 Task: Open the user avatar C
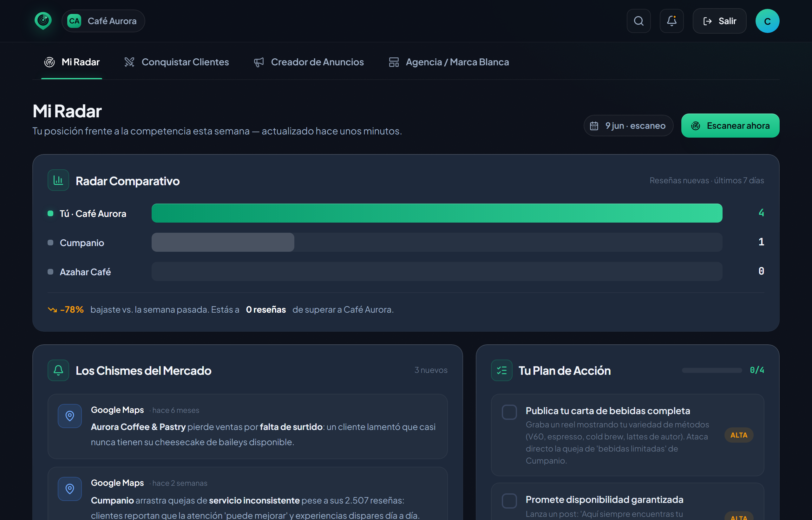click(x=767, y=21)
